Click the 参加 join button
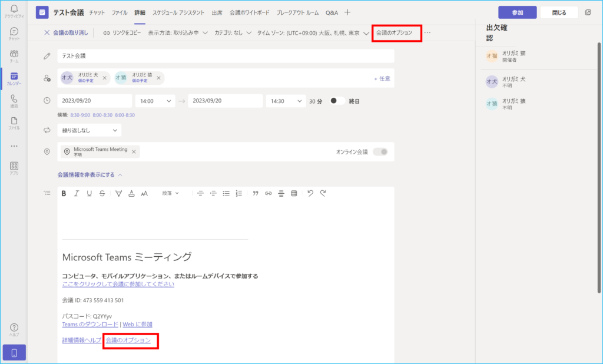 517,12
